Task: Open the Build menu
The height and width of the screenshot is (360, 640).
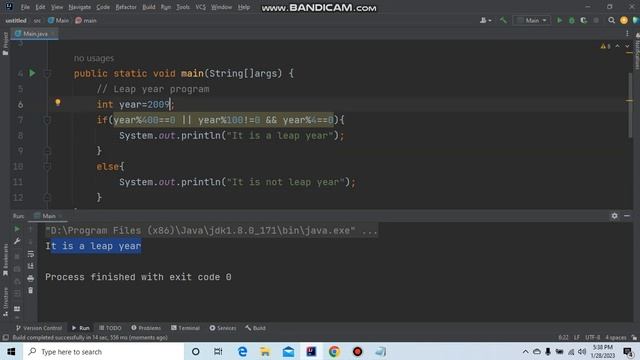Action: pyautogui.click(x=149, y=7)
